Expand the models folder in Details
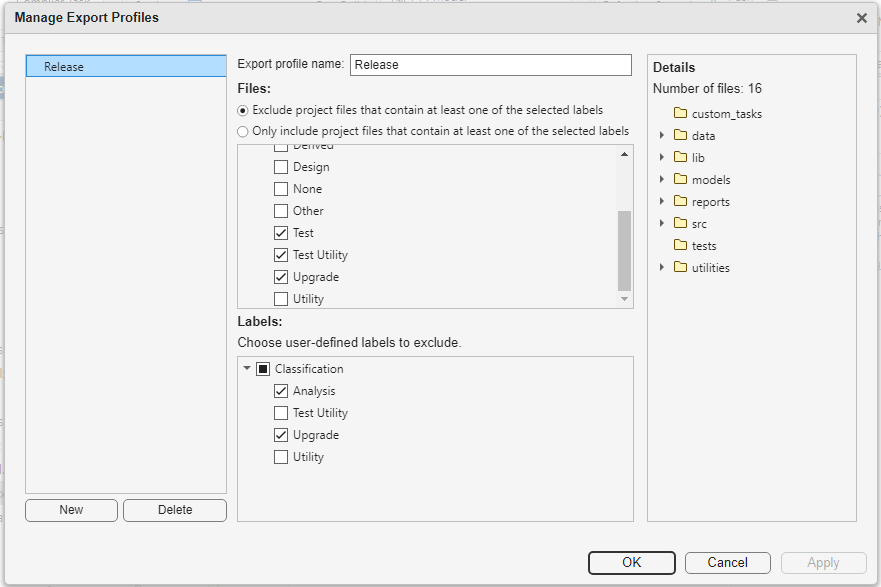Viewport: 881px width, 587px height. pyautogui.click(x=662, y=179)
